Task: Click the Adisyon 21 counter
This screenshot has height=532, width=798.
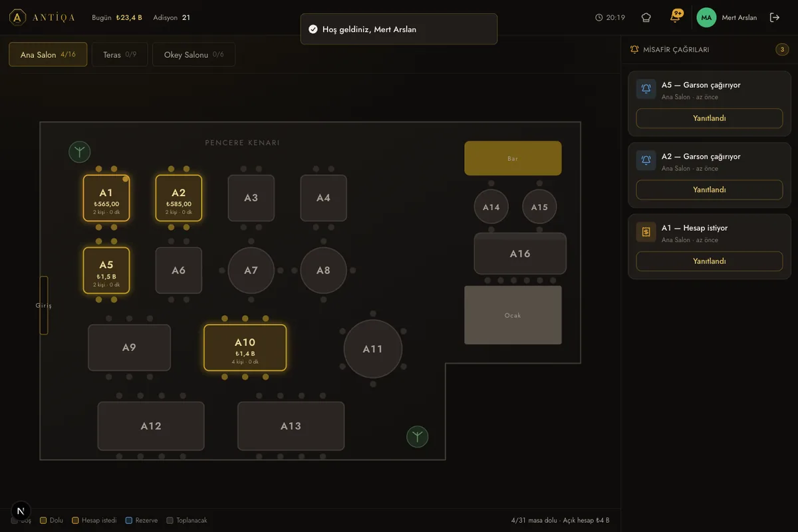Action: click(x=172, y=18)
